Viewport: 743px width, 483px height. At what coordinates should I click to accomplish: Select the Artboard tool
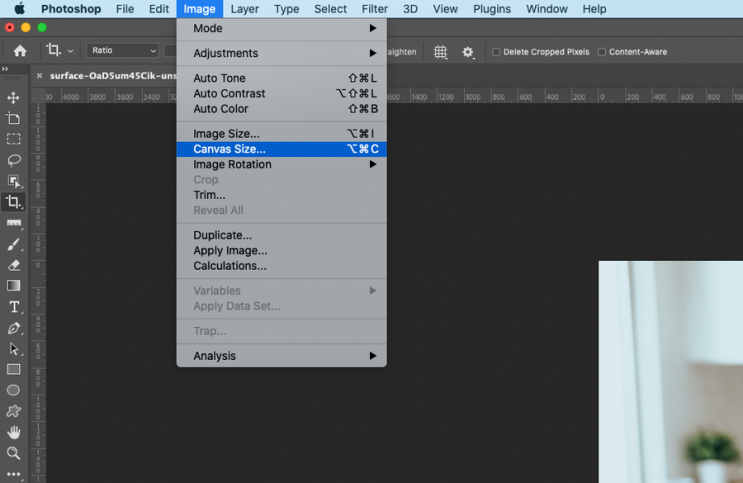[x=13, y=118]
